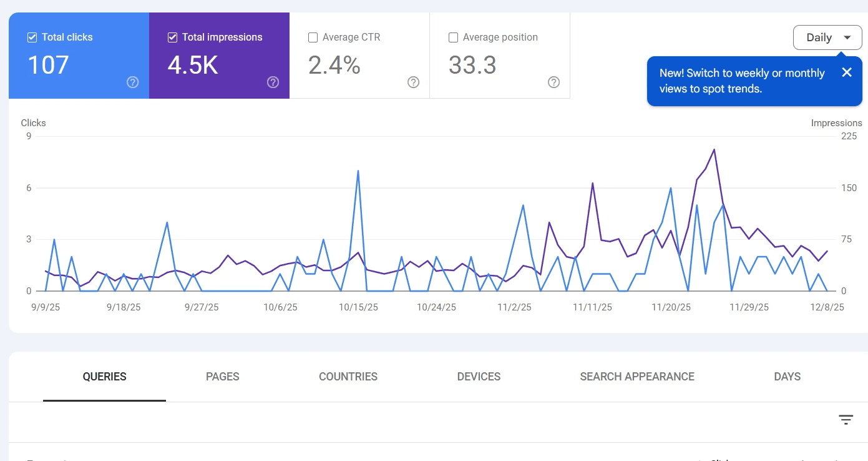Enable the Average position checkbox

[x=454, y=37]
